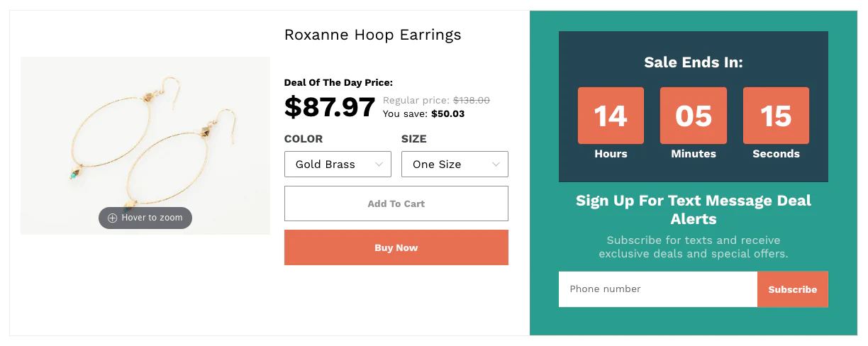Screen dimensions: 868x346
Task: Click the chevron arrow in Size selector
Action: (x=496, y=164)
